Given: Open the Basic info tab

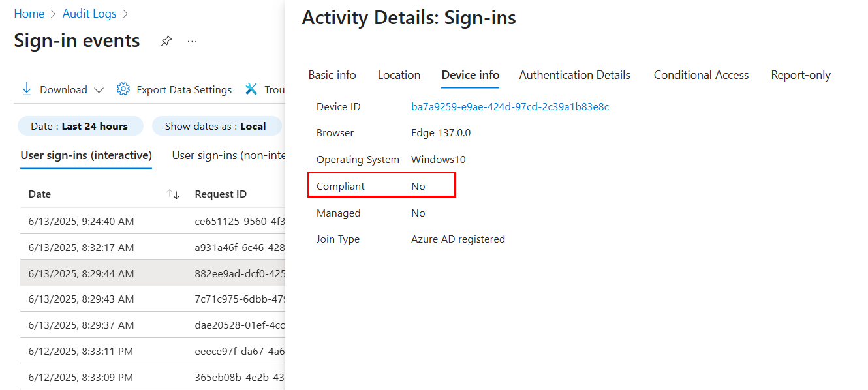Looking at the screenshot, I should click(332, 74).
